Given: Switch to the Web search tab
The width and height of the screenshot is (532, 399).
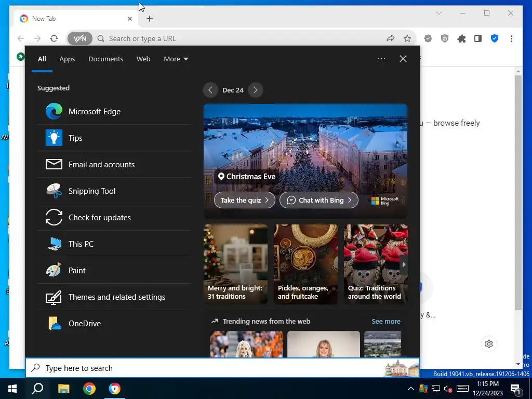Looking at the screenshot, I should click(x=143, y=59).
